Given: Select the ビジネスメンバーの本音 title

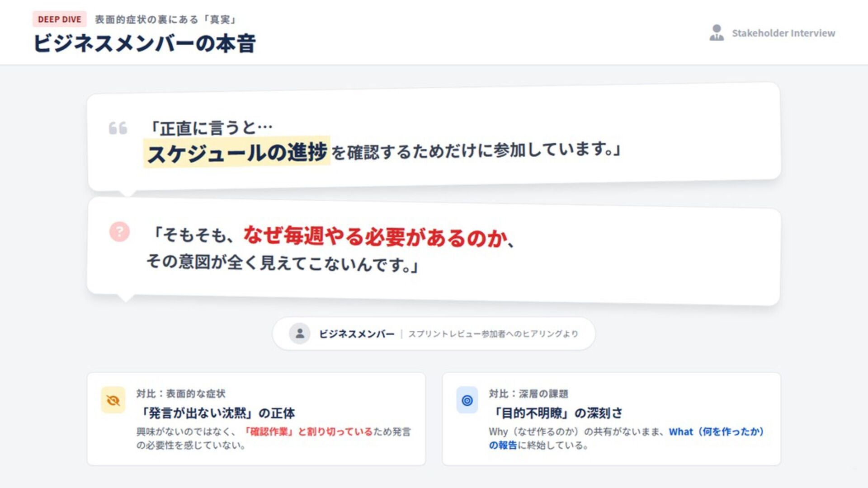Looking at the screenshot, I should (145, 44).
